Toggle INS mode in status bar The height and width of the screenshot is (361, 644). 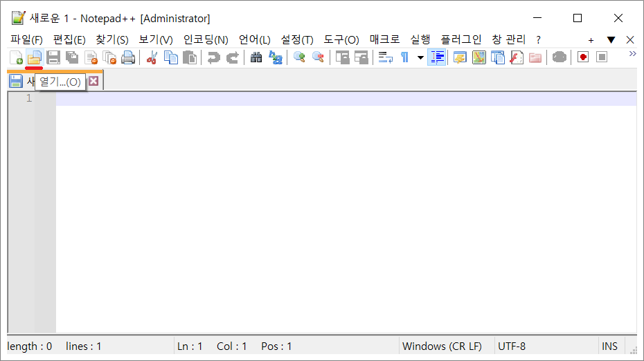click(609, 346)
